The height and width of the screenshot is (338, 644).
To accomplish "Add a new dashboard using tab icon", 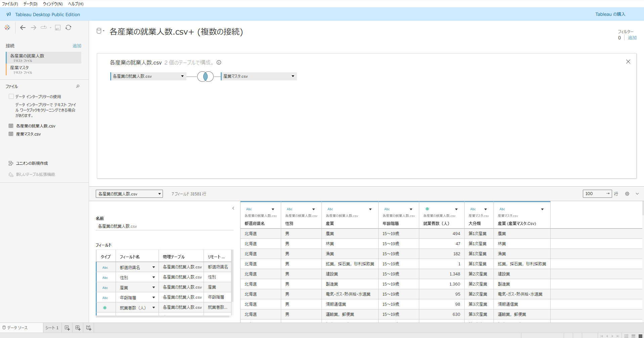I will pyautogui.click(x=78, y=328).
